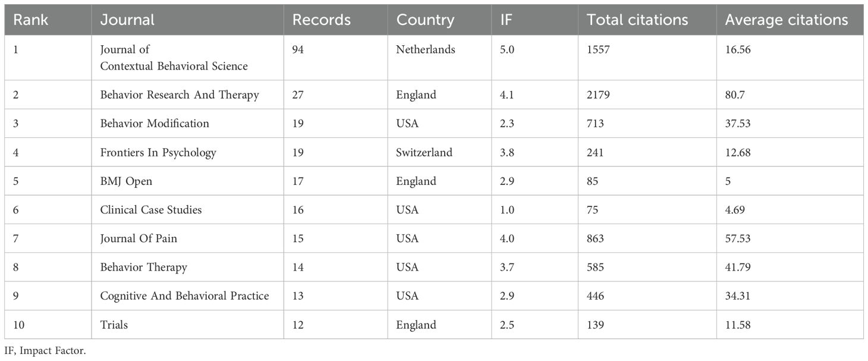Select the Netherlands country cell
This screenshot has height=361, width=868.
425,49
